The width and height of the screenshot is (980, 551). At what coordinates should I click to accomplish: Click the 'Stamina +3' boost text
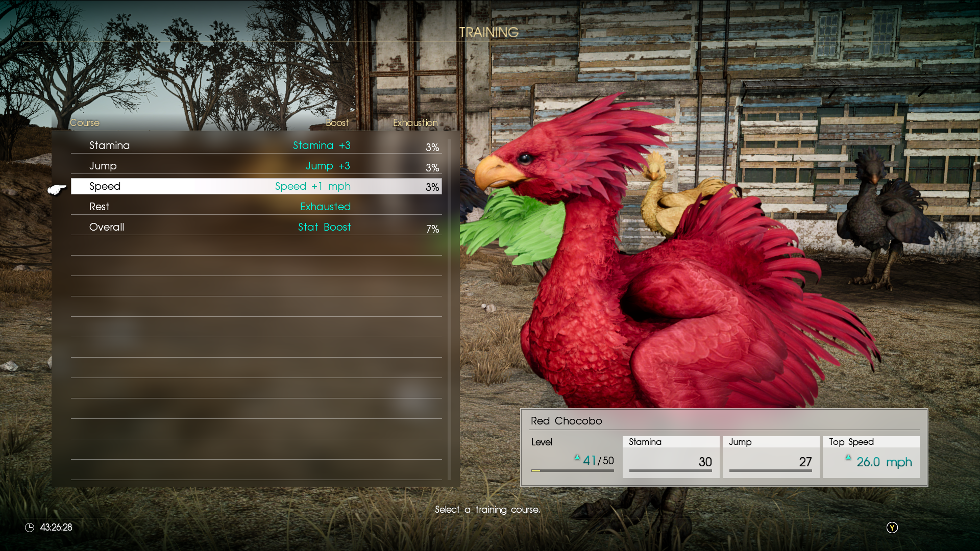coord(322,145)
